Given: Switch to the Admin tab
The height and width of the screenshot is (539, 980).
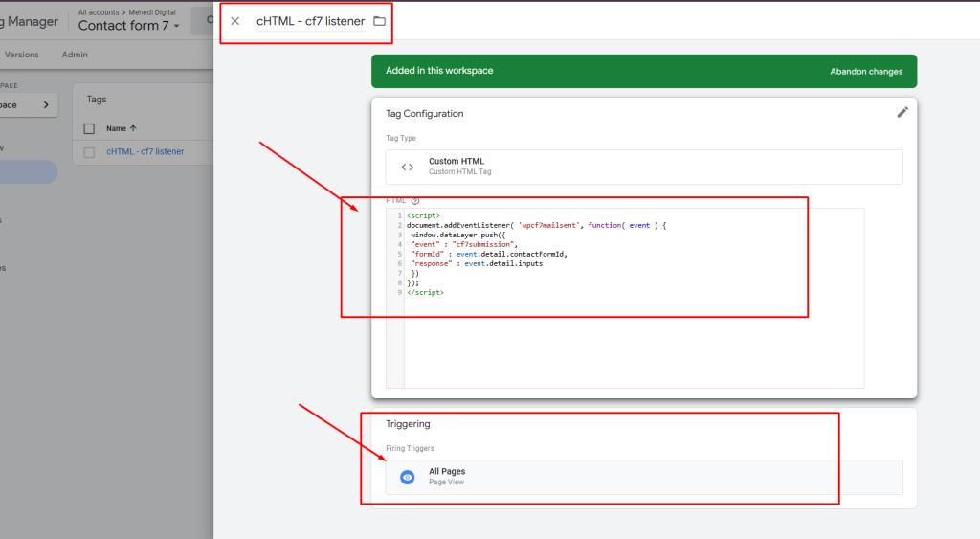Looking at the screenshot, I should click(75, 55).
